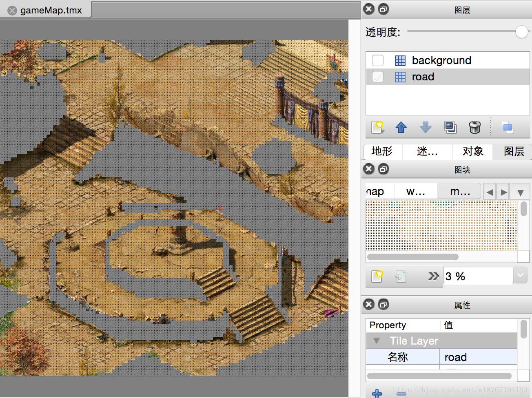Screen dimensions: 532x398
Task: Click the background layer grid icon
Action: pos(400,61)
